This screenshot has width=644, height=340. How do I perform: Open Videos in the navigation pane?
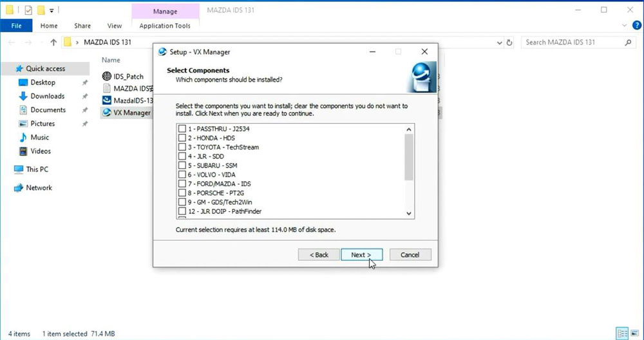[x=41, y=151]
